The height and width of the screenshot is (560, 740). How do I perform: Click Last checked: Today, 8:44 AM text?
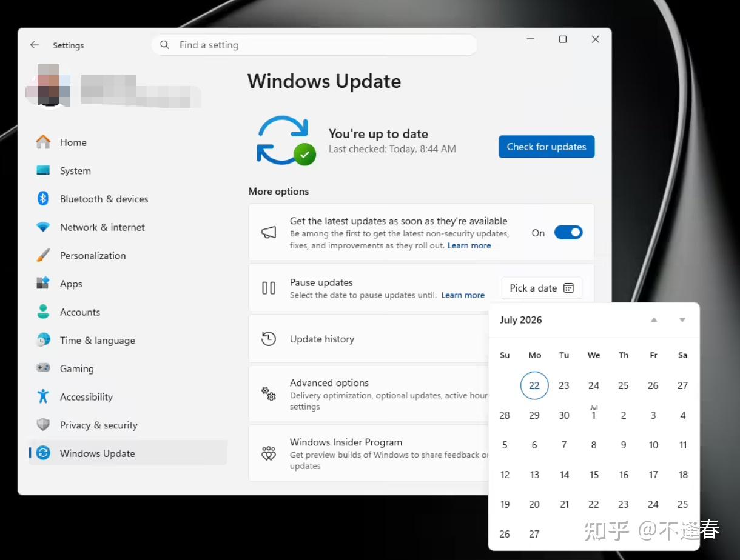(x=392, y=148)
